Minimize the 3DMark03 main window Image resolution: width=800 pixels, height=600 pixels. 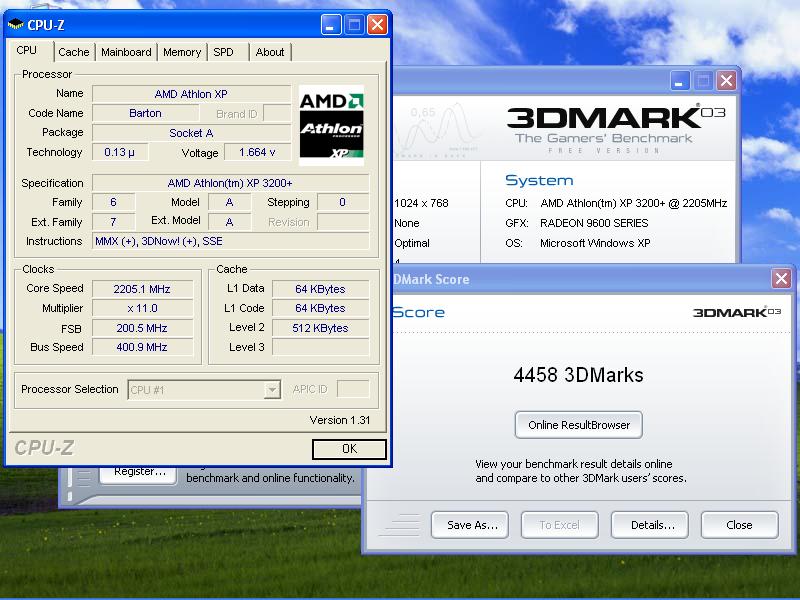[679, 81]
